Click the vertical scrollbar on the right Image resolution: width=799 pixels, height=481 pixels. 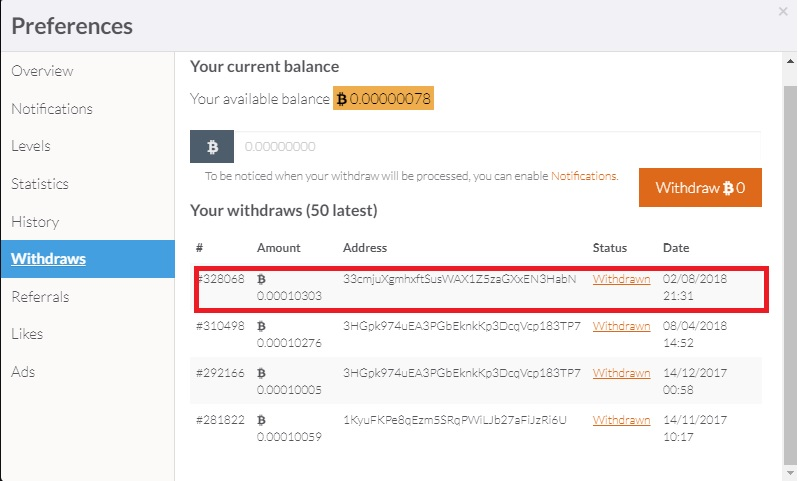point(790,250)
